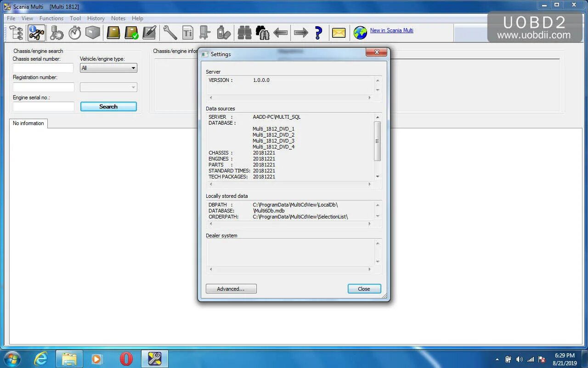The image size is (588, 368).
Task: Open the Notes menu
Action: coord(118,18)
